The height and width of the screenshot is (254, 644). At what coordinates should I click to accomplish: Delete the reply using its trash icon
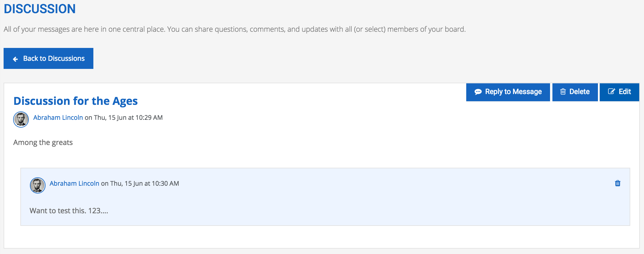coord(618,183)
